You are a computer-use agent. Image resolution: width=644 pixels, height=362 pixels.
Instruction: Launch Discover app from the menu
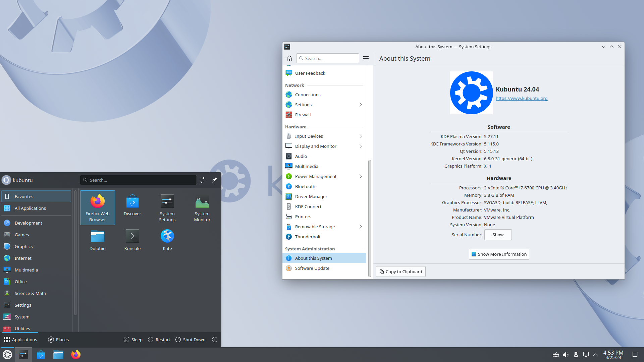click(x=132, y=205)
